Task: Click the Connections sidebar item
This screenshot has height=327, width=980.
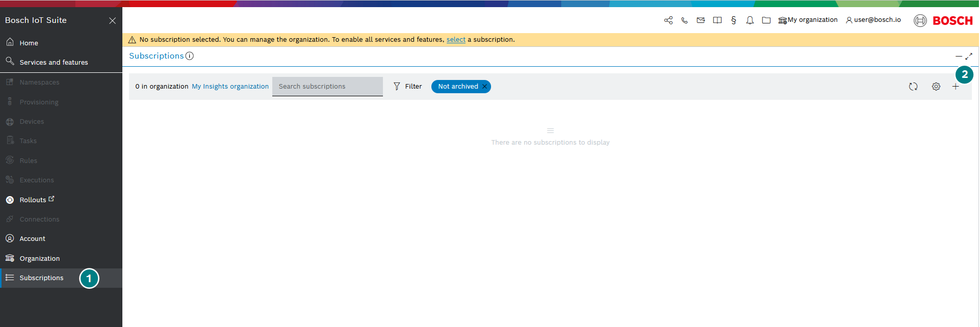Action: point(61,219)
